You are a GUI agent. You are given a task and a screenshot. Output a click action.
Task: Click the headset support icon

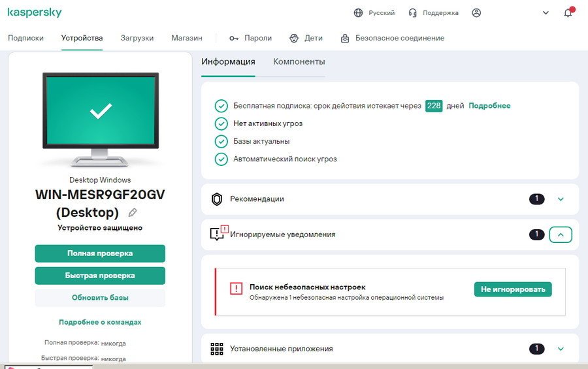coord(412,13)
